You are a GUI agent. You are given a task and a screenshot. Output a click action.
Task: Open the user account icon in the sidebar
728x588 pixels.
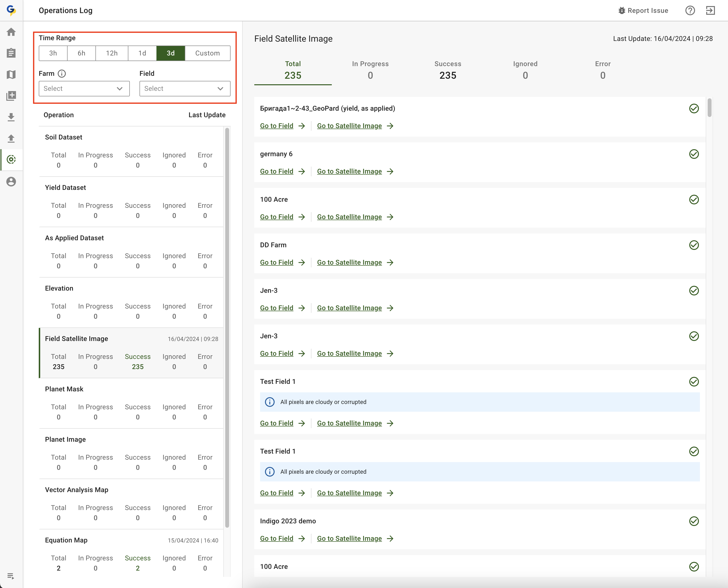click(x=11, y=182)
